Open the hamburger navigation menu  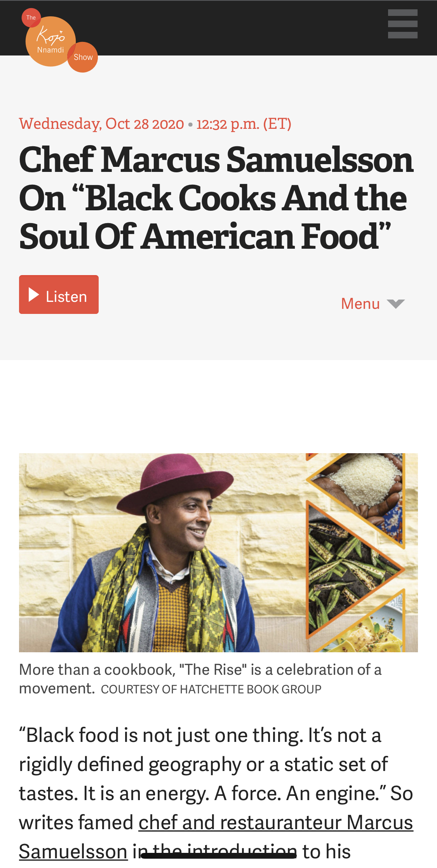(x=402, y=24)
